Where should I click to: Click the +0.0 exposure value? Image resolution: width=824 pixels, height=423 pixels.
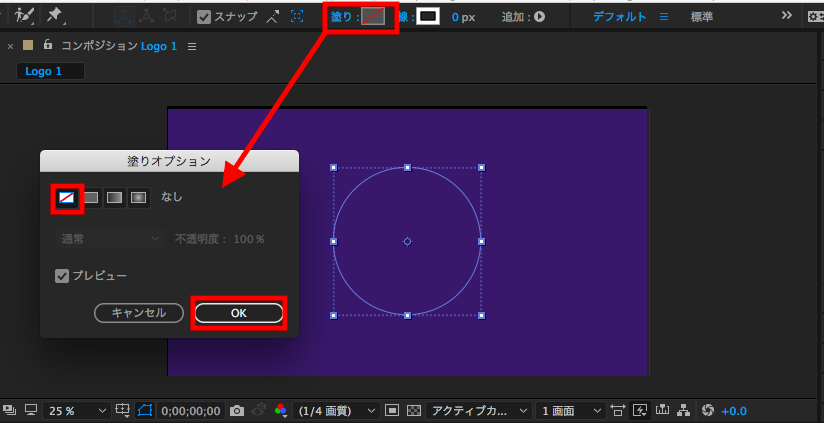click(x=734, y=411)
